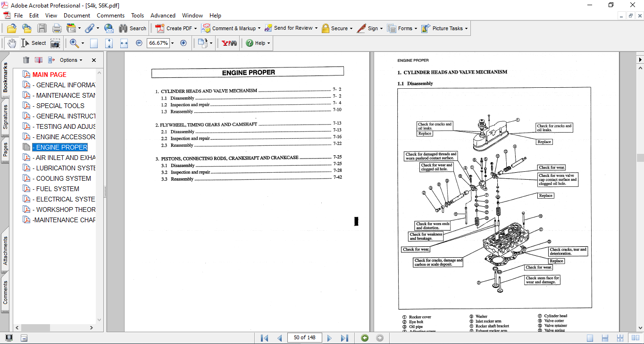Switch to Continuous page layout
The image size is (644, 344).
(x=605, y=338)
